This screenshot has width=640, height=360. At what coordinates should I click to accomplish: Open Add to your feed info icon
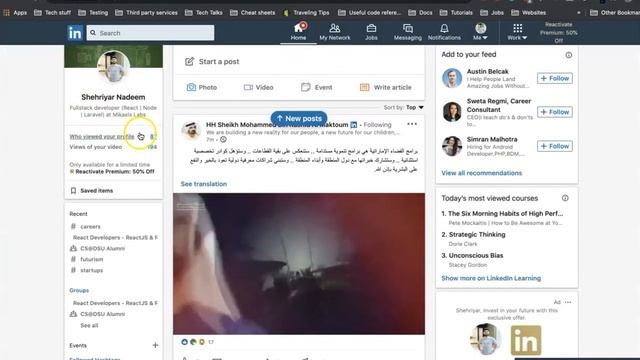point(569,55)
